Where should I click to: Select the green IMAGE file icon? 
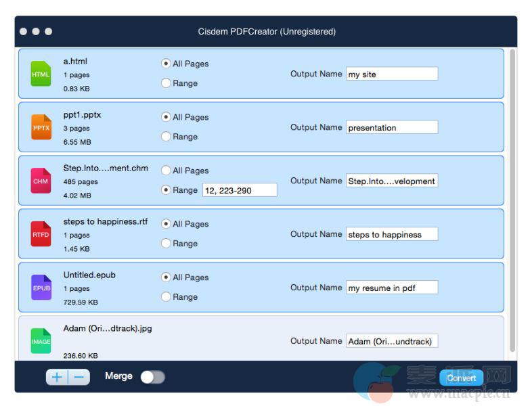pyautogui.click(x=41, y=341)
